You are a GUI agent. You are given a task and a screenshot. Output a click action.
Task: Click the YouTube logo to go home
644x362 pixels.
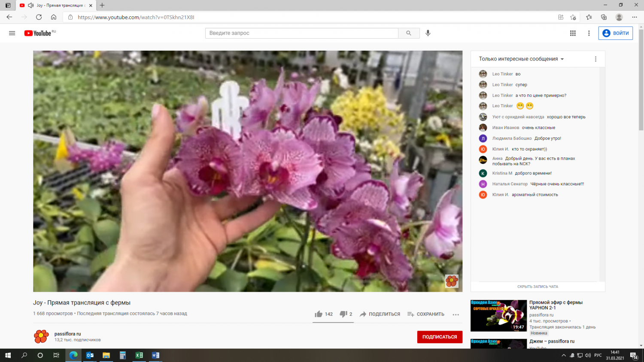[x=38, y=33]
